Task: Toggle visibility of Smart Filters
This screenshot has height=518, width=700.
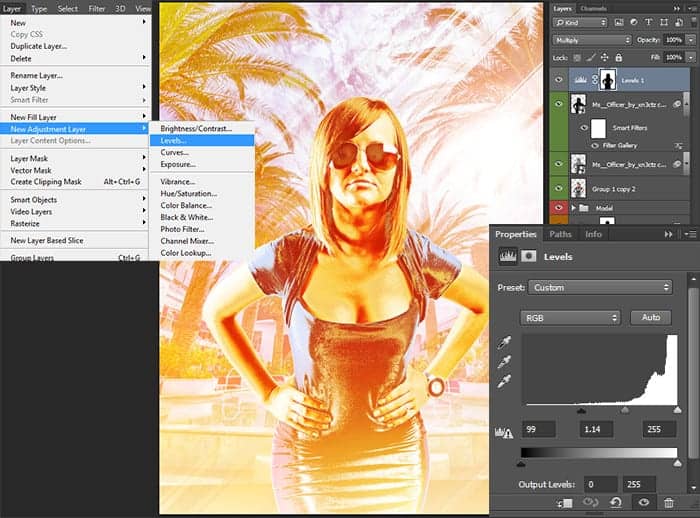Action: (584, 128)
